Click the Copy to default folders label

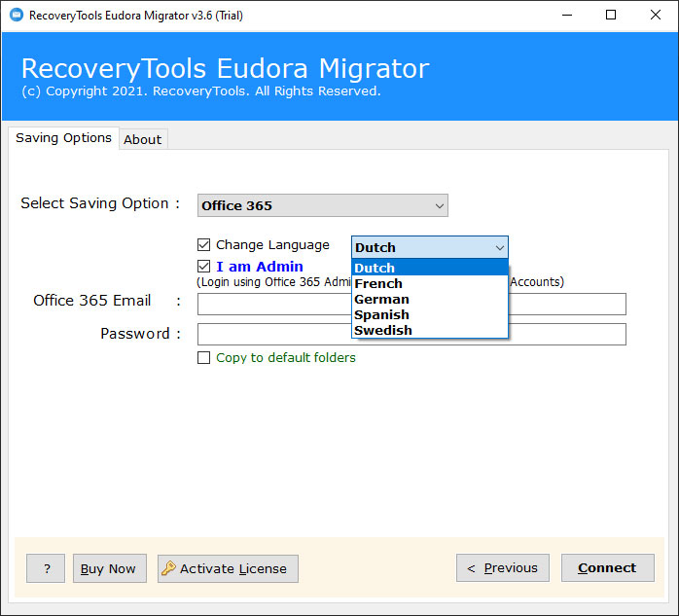[x=286, y=357]
